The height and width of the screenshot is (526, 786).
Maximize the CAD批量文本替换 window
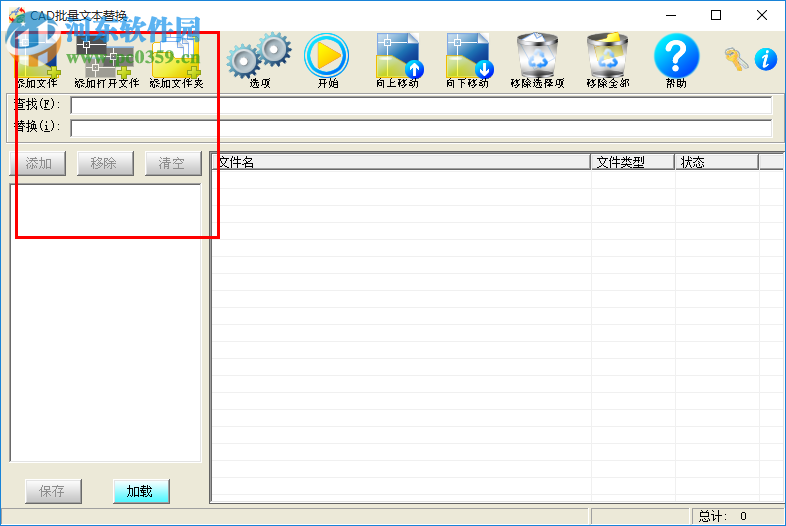coord(716,16)
